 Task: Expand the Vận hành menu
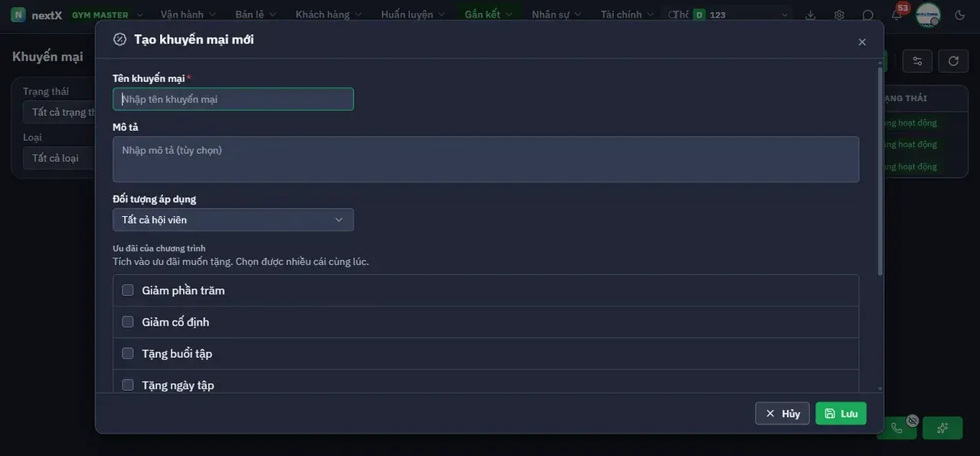point(188,15)
